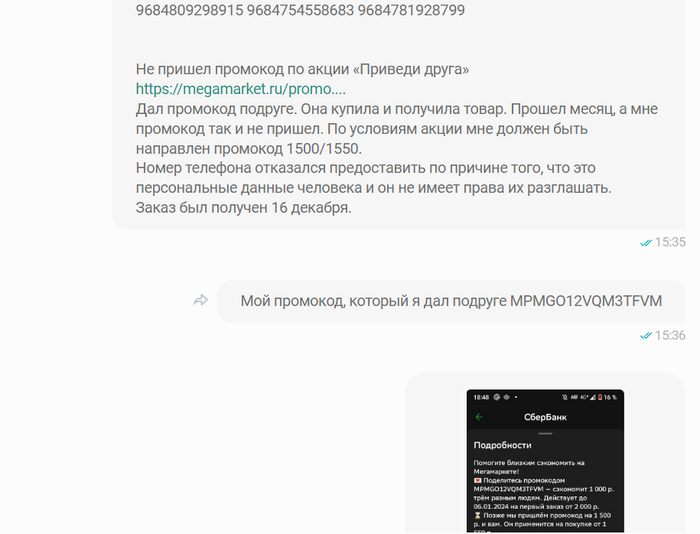Open the megamarket.ru/promo link

point(241,89)
